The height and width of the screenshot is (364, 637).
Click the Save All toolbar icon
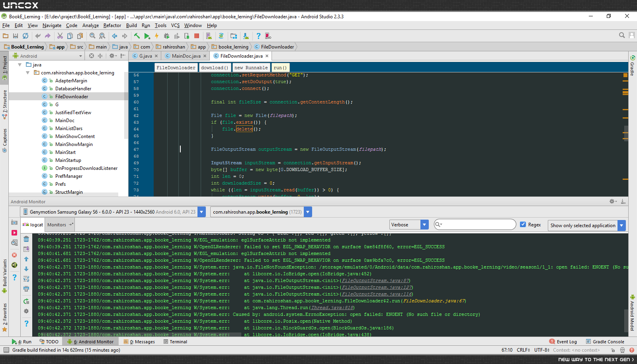(x=16, y=36)
